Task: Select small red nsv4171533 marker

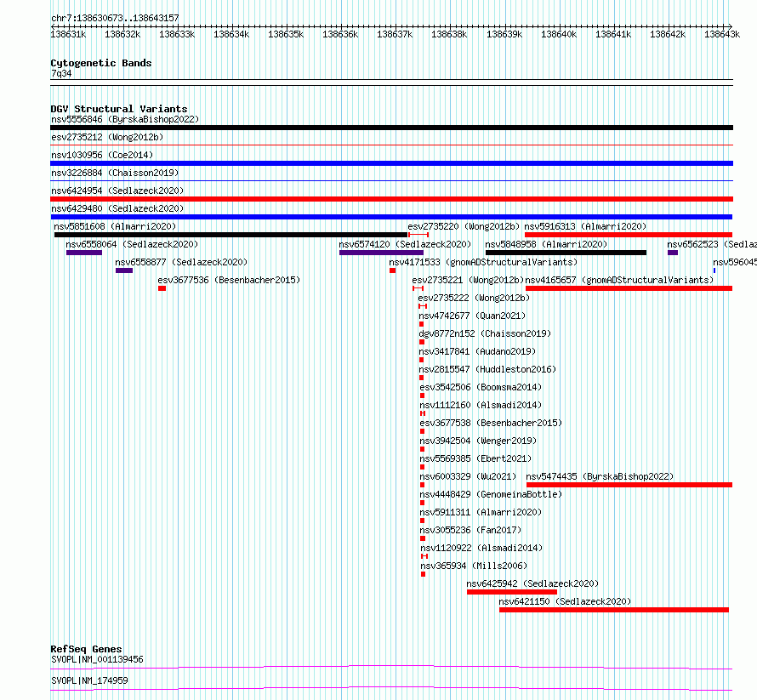Action: tap(392, 270)
